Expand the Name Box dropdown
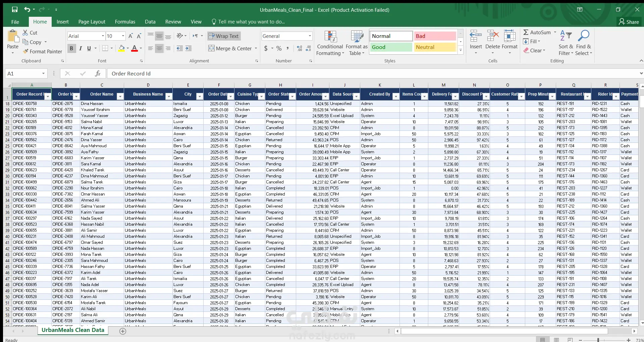This screenshot has height=342, width=644. tap(43, 73)
